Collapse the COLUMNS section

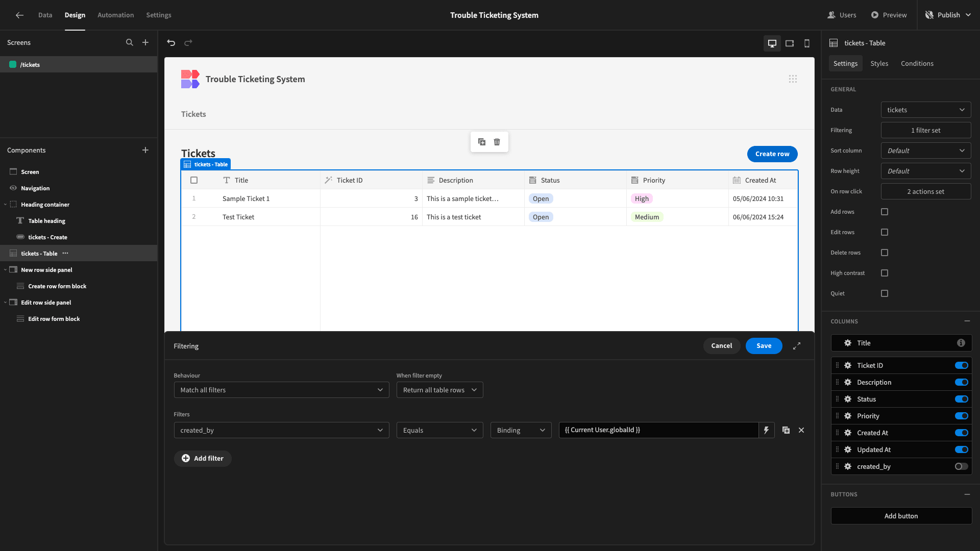(967, 321)
